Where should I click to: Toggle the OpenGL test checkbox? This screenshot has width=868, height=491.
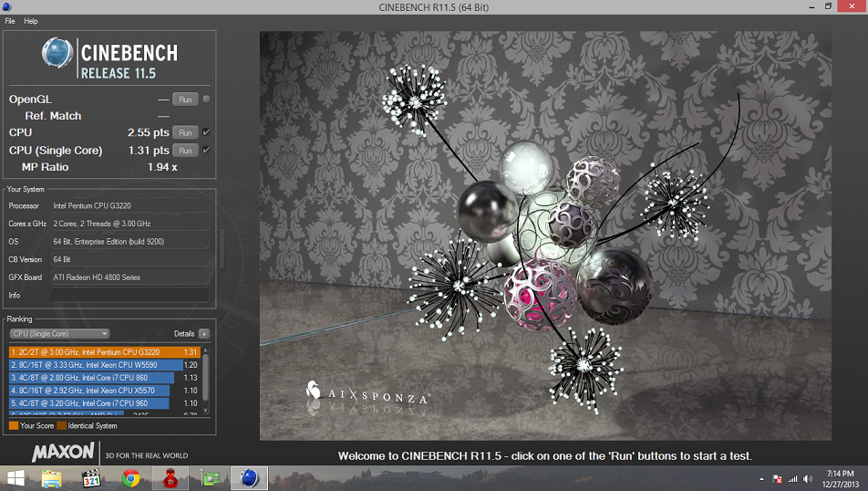(206, 99)
